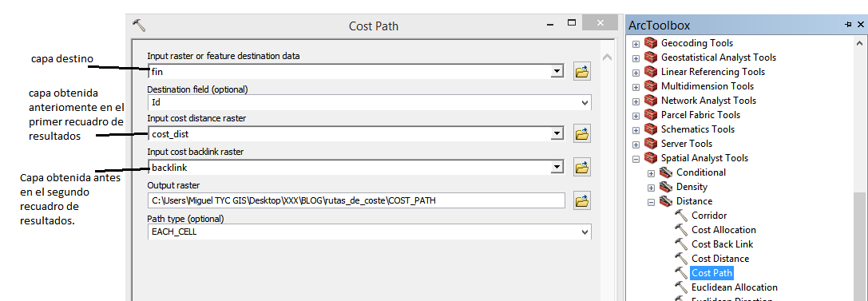
Task: Pin the ArcToolbox panel
Action: coord(848,25)
